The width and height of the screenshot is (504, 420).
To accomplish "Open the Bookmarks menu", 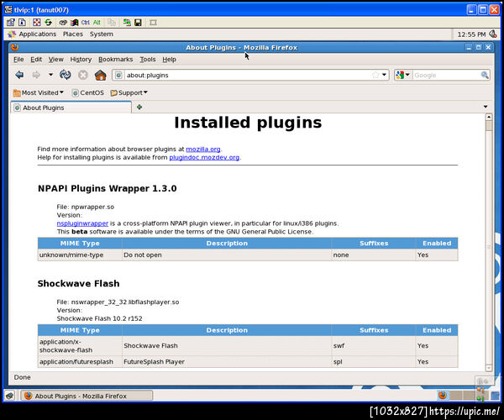I will 115,60.
